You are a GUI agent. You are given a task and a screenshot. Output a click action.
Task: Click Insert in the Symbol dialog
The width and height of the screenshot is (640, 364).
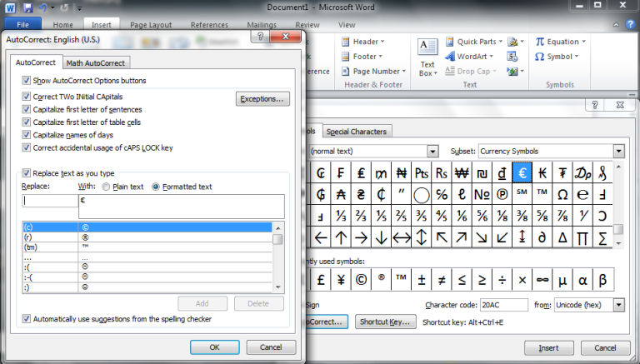click(x=549, y=347)
